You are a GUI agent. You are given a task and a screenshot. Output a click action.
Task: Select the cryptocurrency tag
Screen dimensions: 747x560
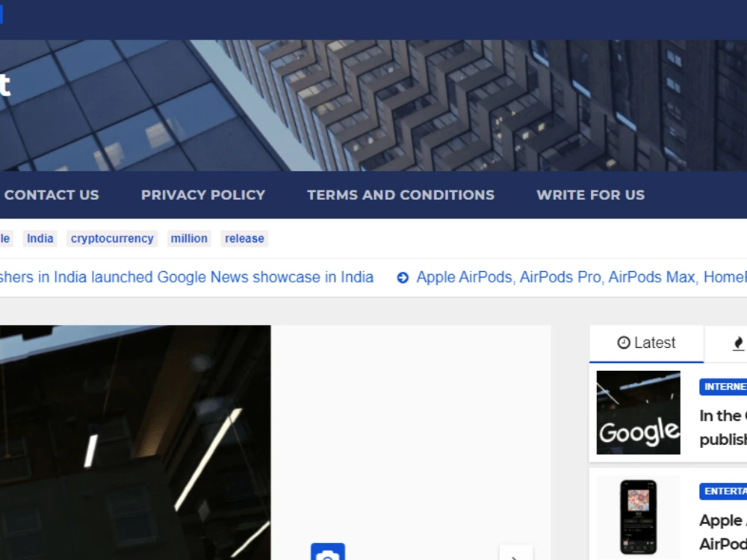pos(112,238)
